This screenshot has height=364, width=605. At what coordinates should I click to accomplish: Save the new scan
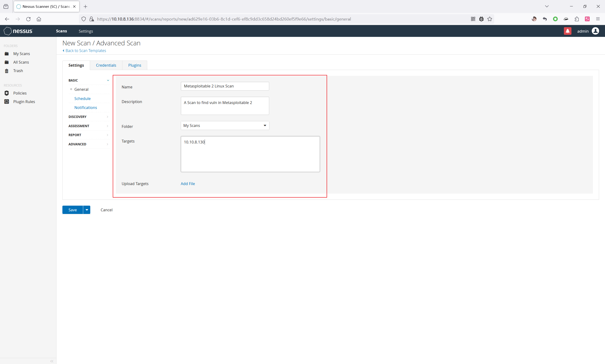coord(73,210)
